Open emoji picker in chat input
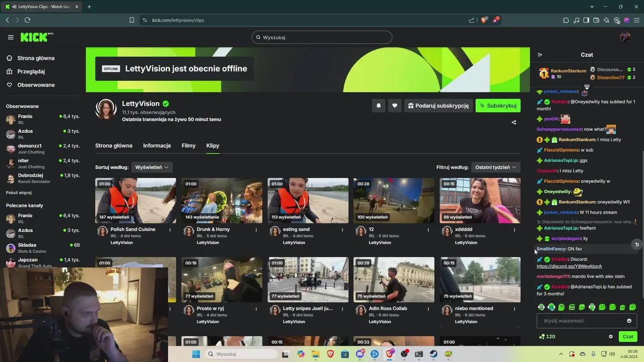The image size is (644, 362). point(629,321)
